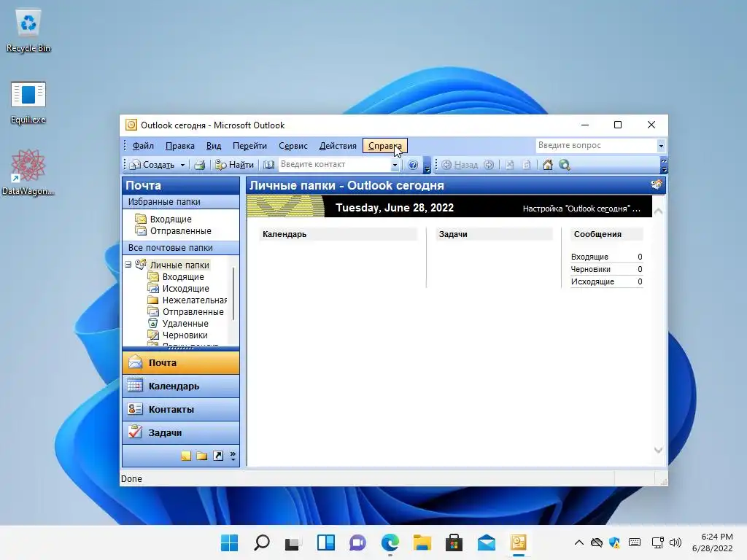Click the Задачи heading in Outlook Today
The width and height of the screenshot is (747, 560).
click(453, 234)
